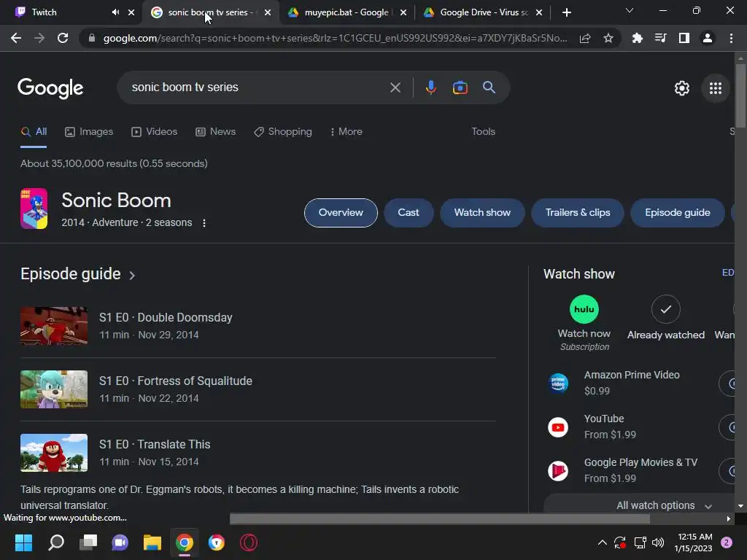
Task: Click the Amazon Prime Video logo
Action: [558, 383]
